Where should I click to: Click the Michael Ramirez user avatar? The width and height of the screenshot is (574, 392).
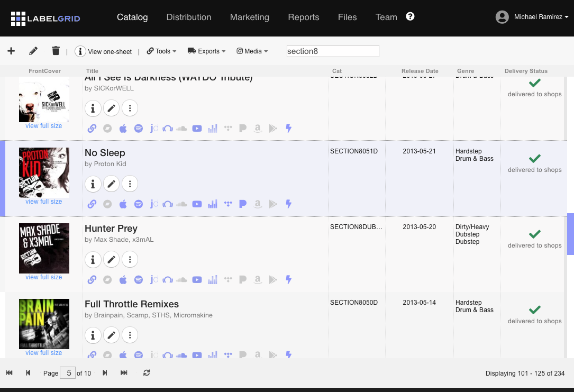(x=502, y=17)
